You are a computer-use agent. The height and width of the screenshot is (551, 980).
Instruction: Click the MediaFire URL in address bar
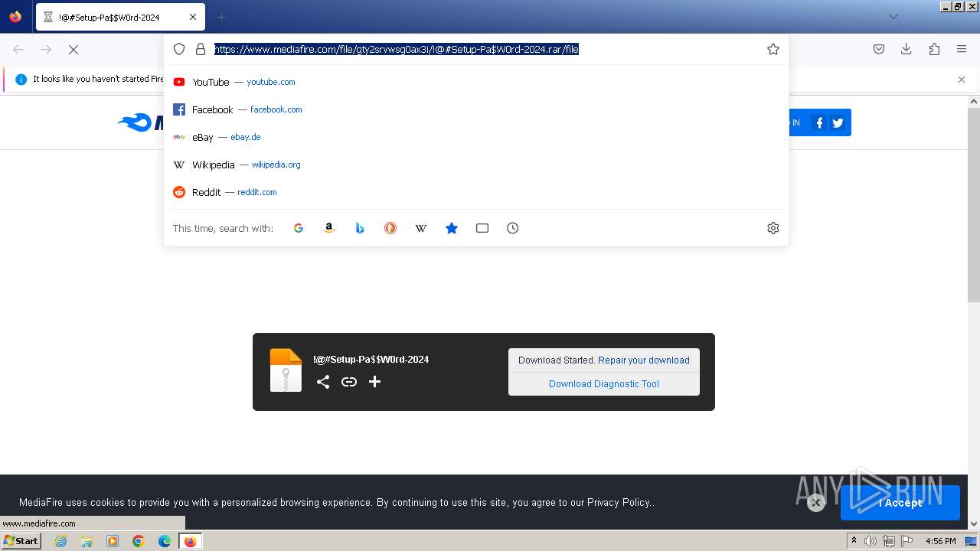[397, 49]
